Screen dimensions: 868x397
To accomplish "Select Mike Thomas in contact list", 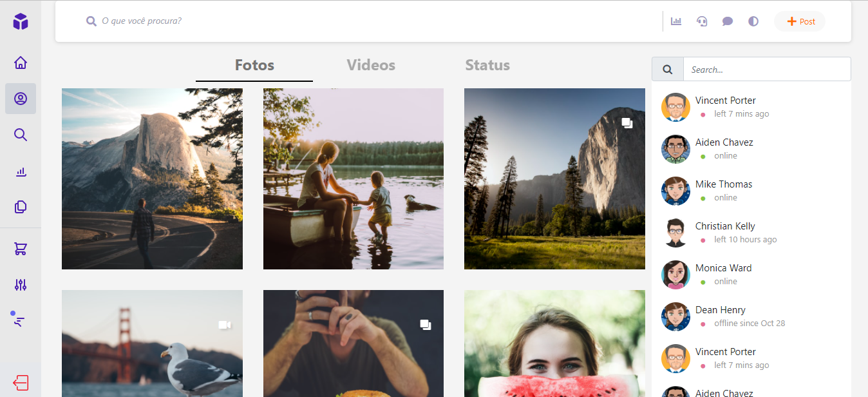I will (751, 191).
